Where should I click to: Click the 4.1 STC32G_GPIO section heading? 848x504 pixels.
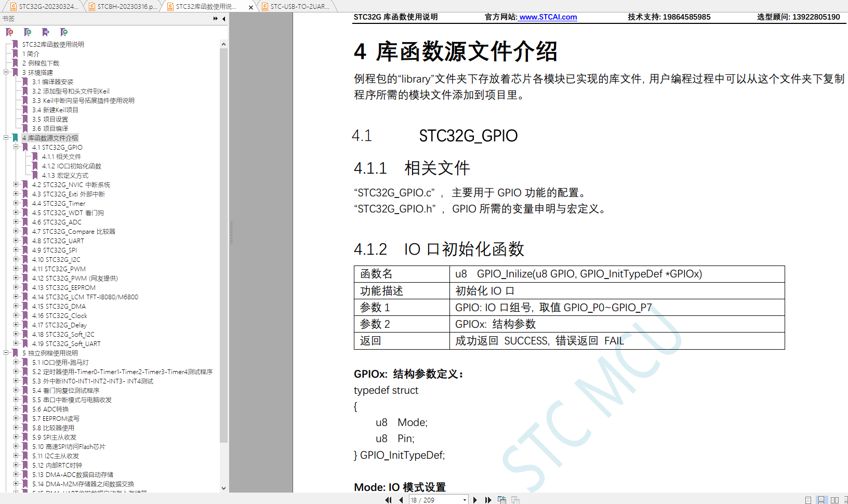[435, 136]
